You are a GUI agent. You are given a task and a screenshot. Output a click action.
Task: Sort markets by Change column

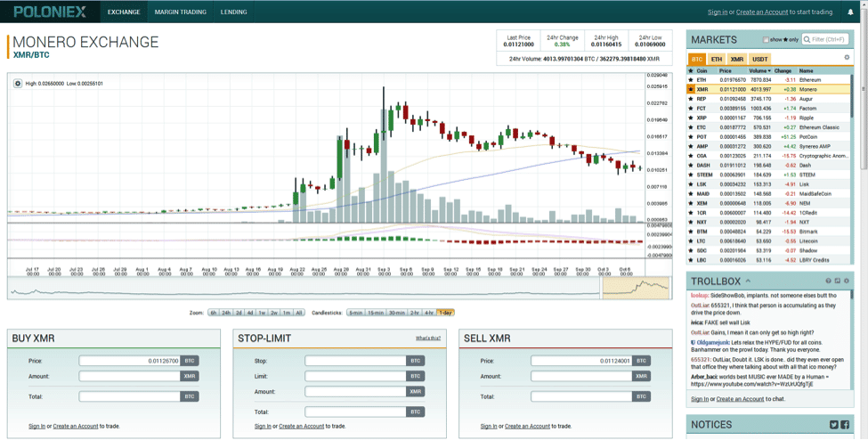(783, 71)
